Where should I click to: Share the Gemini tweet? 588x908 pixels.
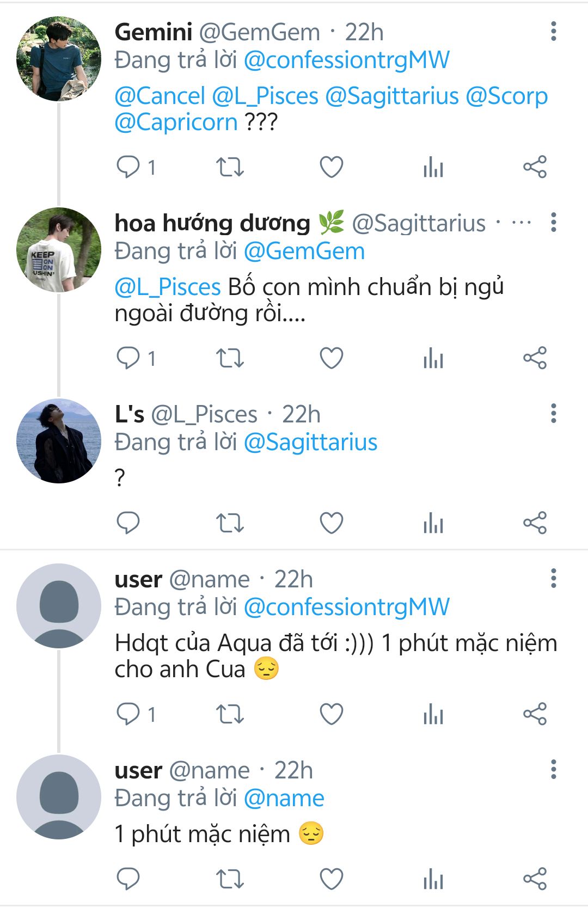pos(535,167)
